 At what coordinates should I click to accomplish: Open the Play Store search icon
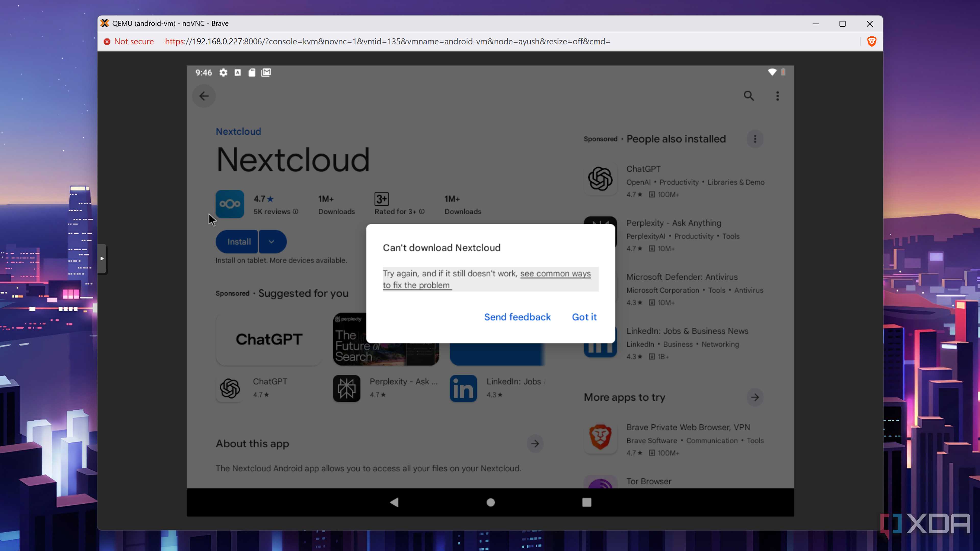(x=749, y=96)
